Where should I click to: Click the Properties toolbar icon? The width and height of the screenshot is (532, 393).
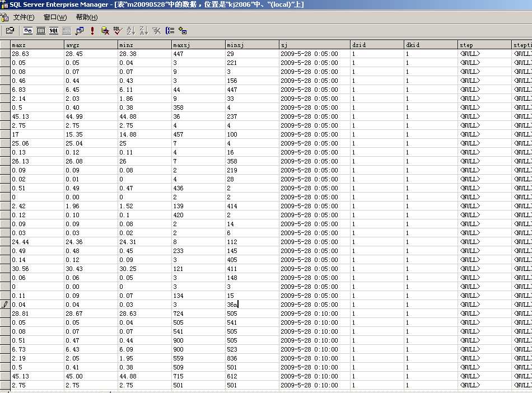click(10, 31)
